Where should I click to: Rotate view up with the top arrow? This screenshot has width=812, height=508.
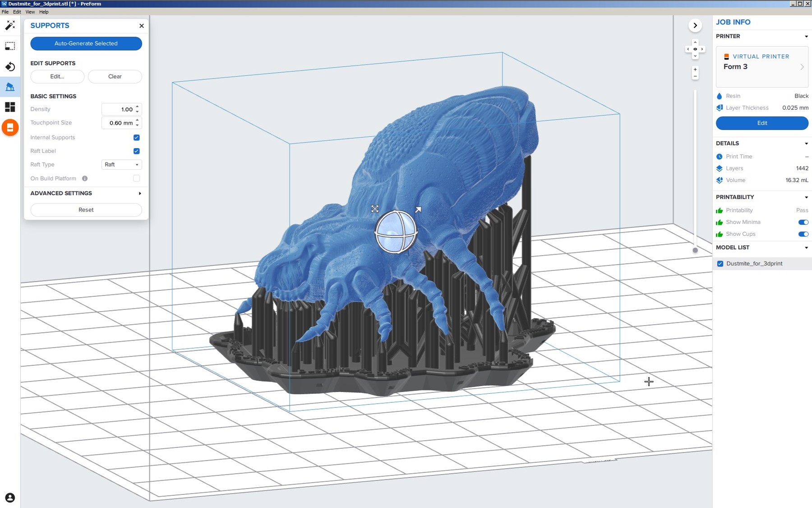(695, 42)
